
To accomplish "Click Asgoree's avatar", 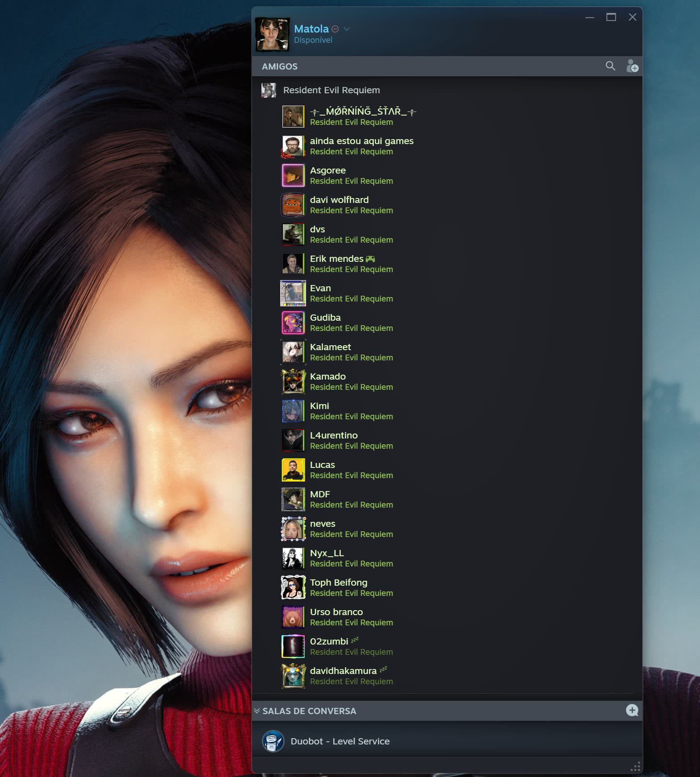I will pos(293,175).
